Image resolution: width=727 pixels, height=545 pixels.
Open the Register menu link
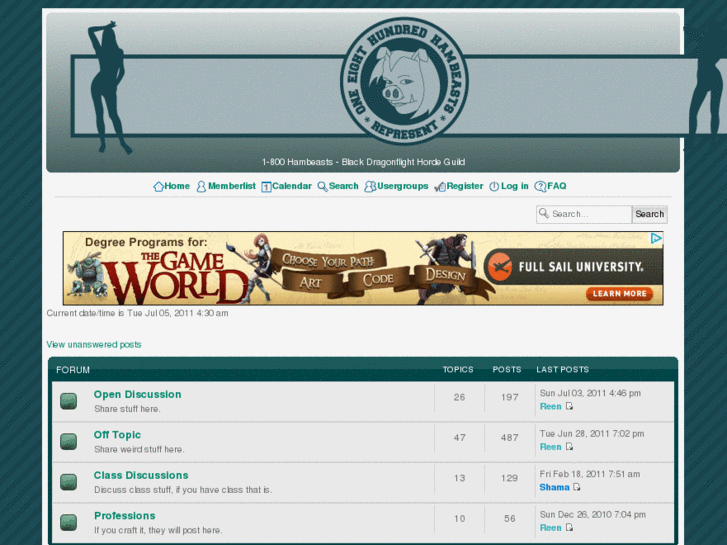(x=464, y=186)
